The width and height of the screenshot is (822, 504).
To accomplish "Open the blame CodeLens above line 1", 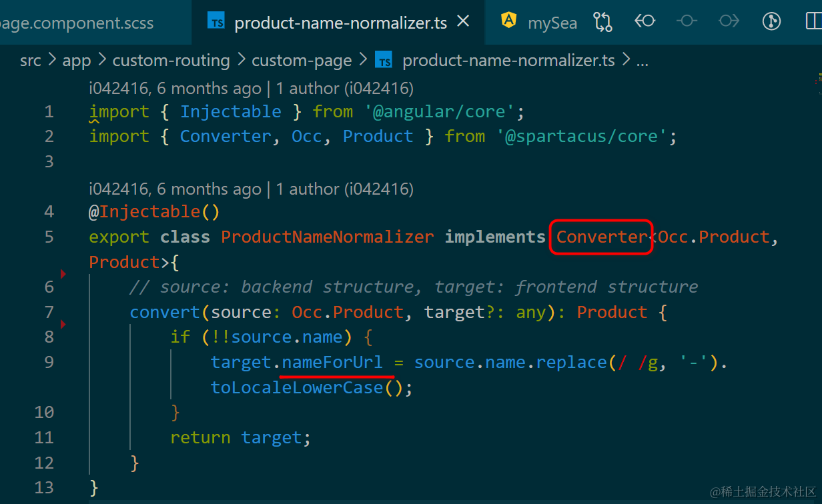I will click(x=252, y=88).
